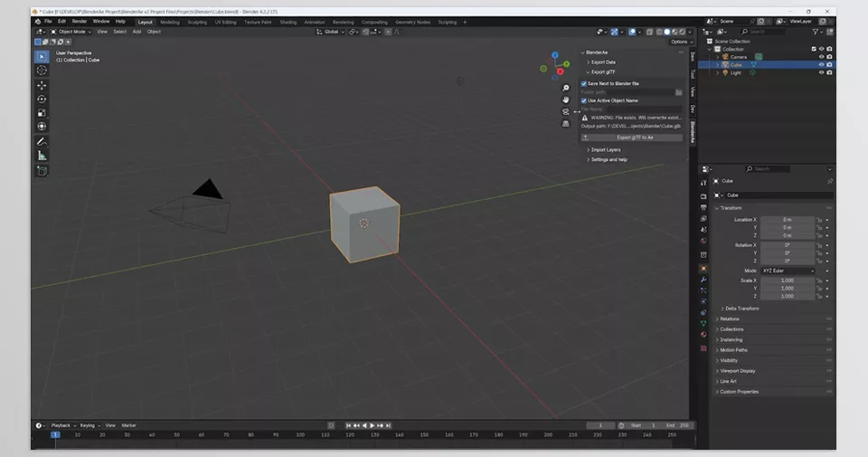Expand Settings and help section
The image size is (868, 457).
tap(608, 159)
